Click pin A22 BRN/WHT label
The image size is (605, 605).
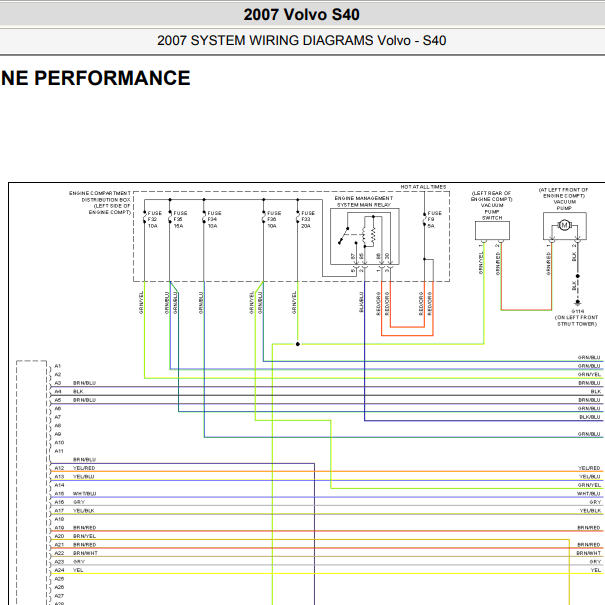[x=85, y=553]
